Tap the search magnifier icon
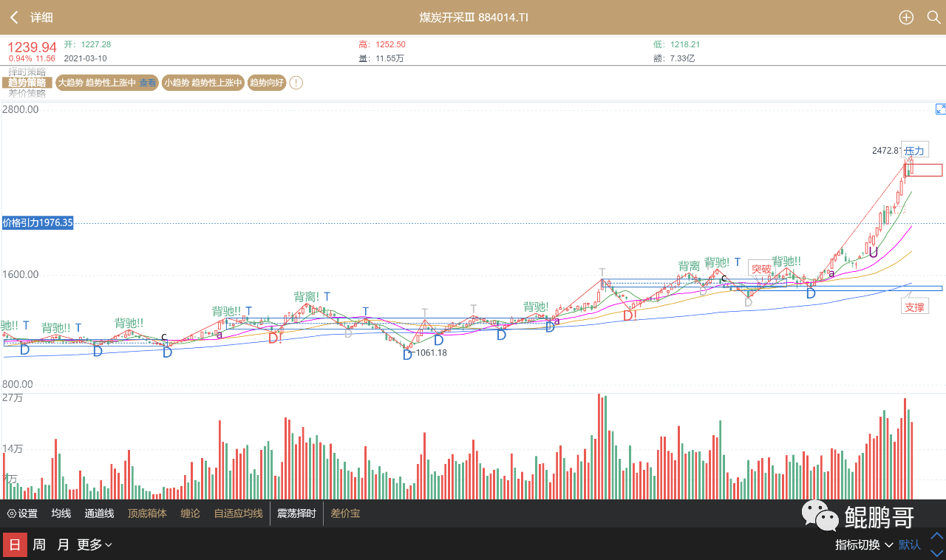This screenshot has width=946, height=560. click(x=934, y=17)
